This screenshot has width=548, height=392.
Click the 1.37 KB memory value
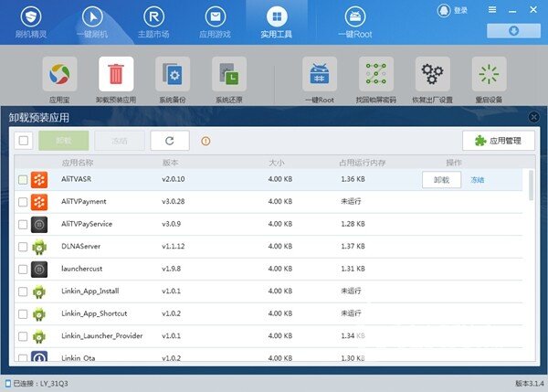tap(353, 246)
